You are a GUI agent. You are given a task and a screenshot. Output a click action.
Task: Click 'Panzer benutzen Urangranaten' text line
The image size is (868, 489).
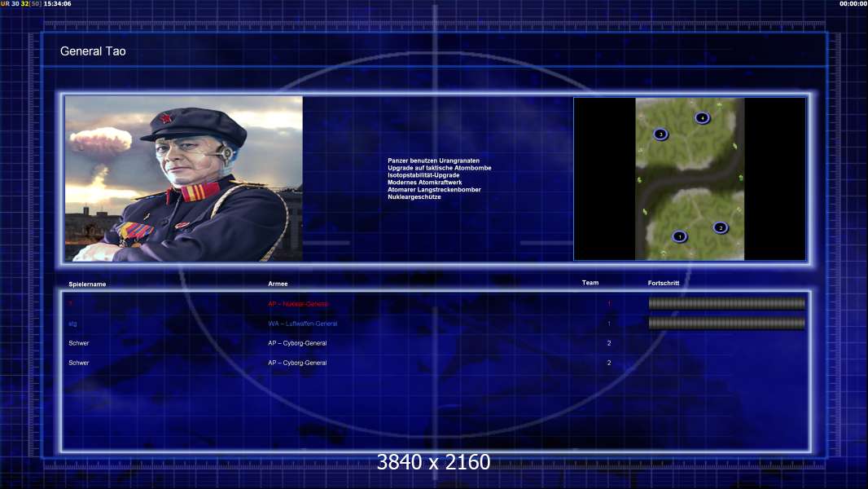point(433,161)
